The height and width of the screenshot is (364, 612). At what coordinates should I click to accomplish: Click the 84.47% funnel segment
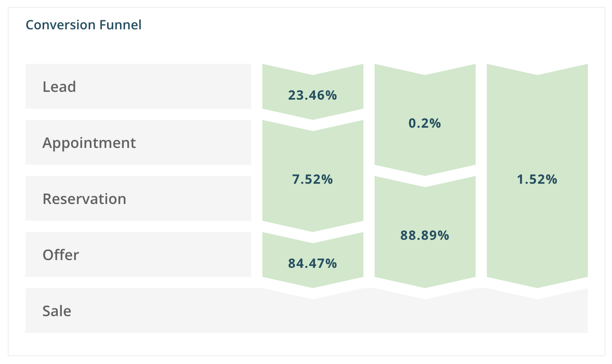point(312,263)
